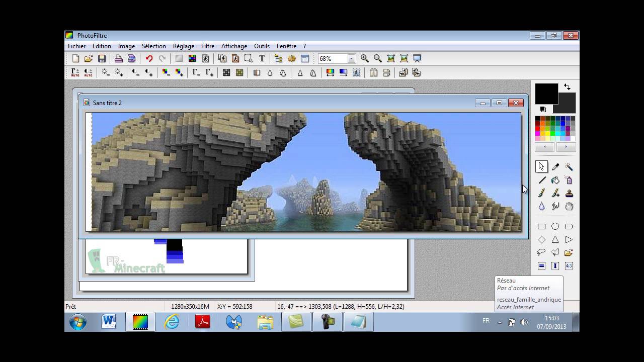Click the full screen monitor icon

click(x=417, y=58)
